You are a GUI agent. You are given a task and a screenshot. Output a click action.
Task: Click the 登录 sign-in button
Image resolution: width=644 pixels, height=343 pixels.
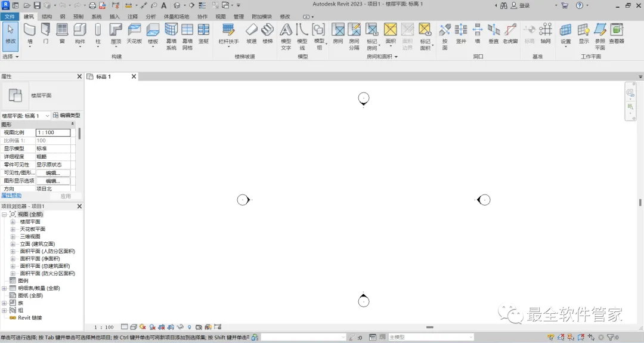(x=521, y=5)
